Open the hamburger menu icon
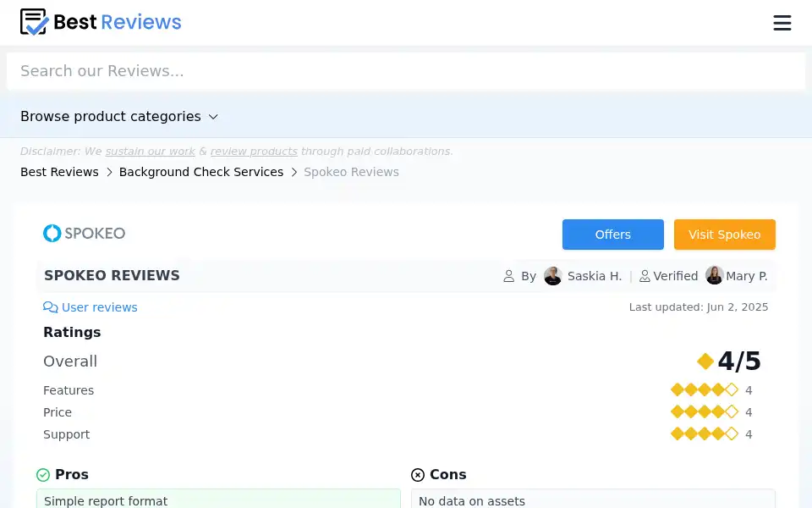The height and width of the screenshot is (508, 812). 782,23
